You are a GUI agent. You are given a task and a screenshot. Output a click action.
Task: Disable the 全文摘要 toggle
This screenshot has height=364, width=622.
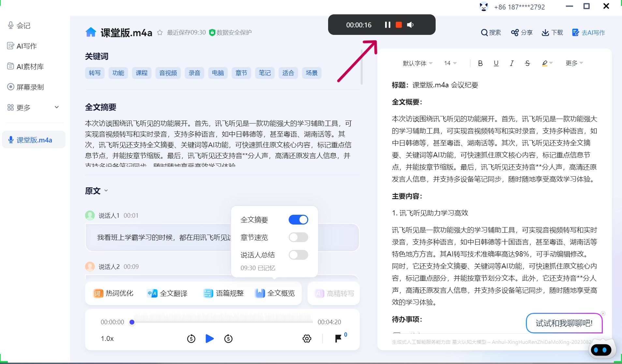298,220
